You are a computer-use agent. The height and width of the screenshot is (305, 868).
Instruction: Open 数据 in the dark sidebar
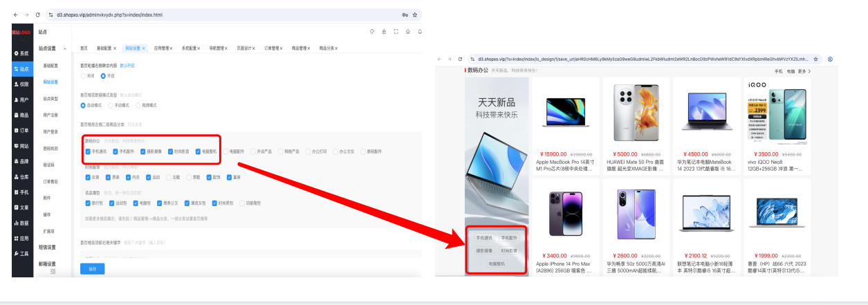[21, 223]
